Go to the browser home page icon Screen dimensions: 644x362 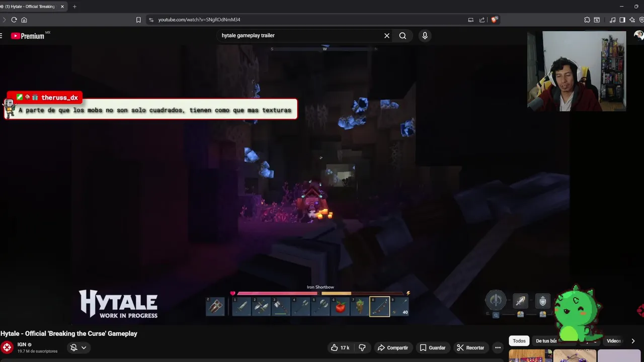pos(24,20)
